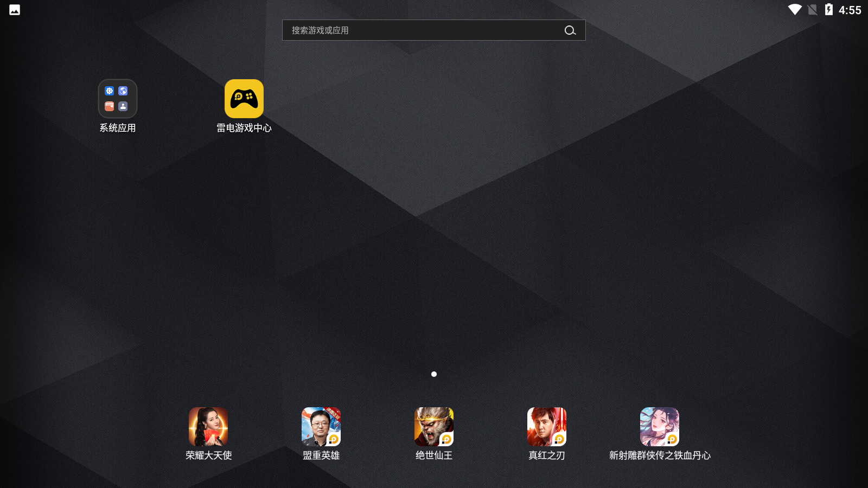Click the search magnifier icon
This screenshot has height=488, width=868.
570,30
